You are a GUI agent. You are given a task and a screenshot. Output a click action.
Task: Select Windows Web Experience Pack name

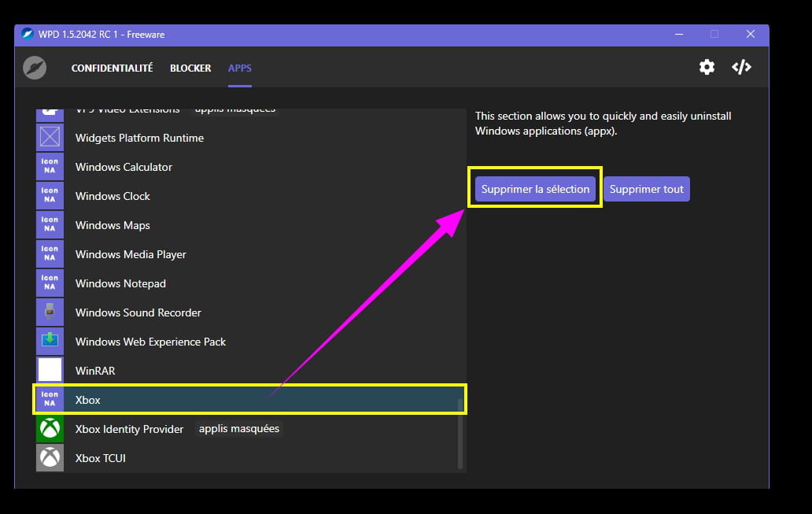151,342
